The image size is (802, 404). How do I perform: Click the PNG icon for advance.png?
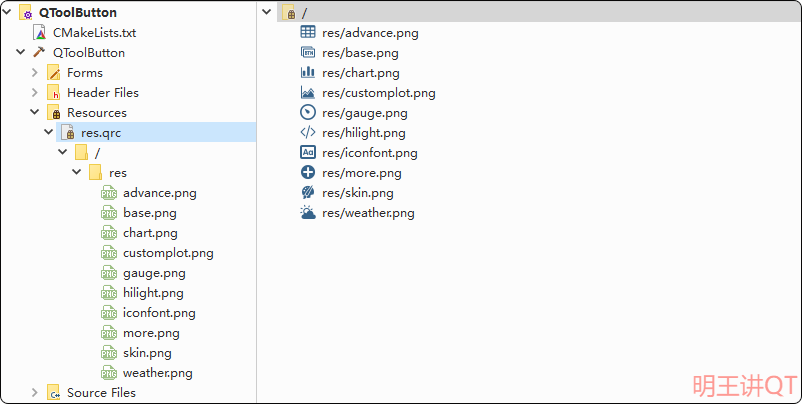coord(109,193)
